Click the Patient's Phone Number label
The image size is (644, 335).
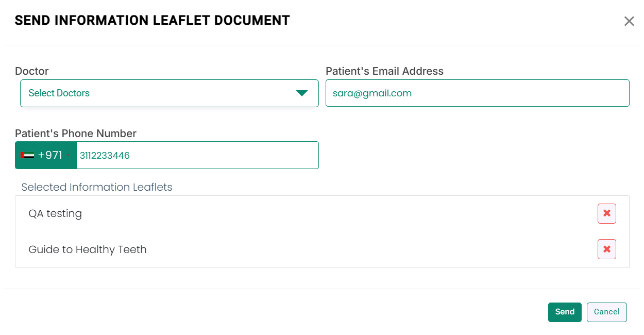tap(76, 133)
